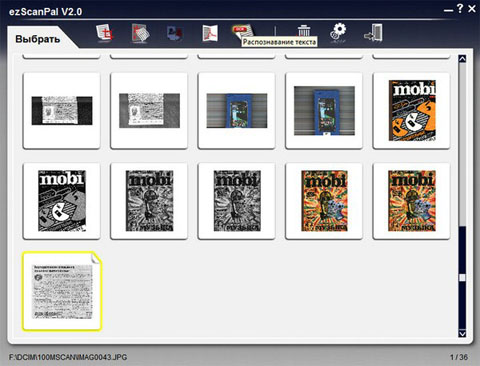Open help question mark in title bar
The height and width of the screenshot is (366, 480).
(460, 8)
